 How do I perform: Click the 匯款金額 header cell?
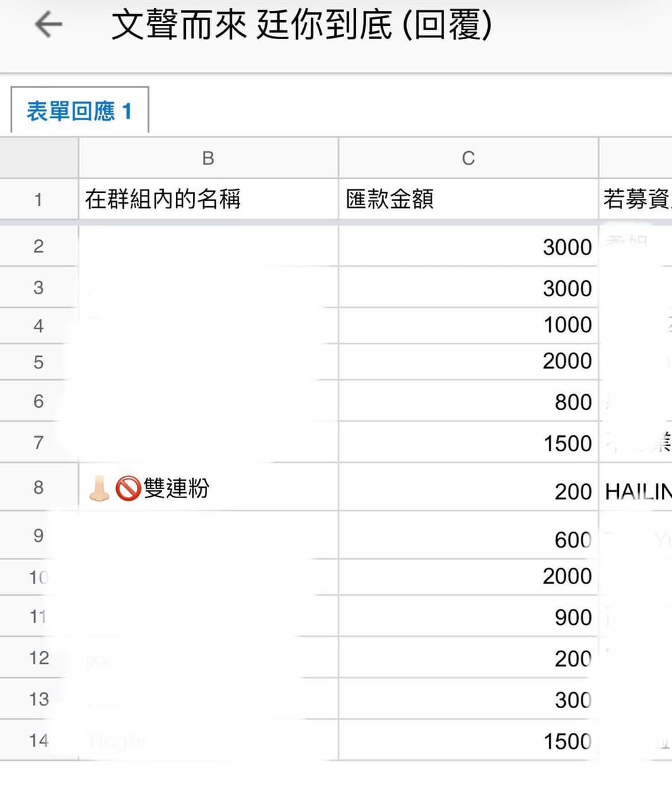(x=468, y=199)
